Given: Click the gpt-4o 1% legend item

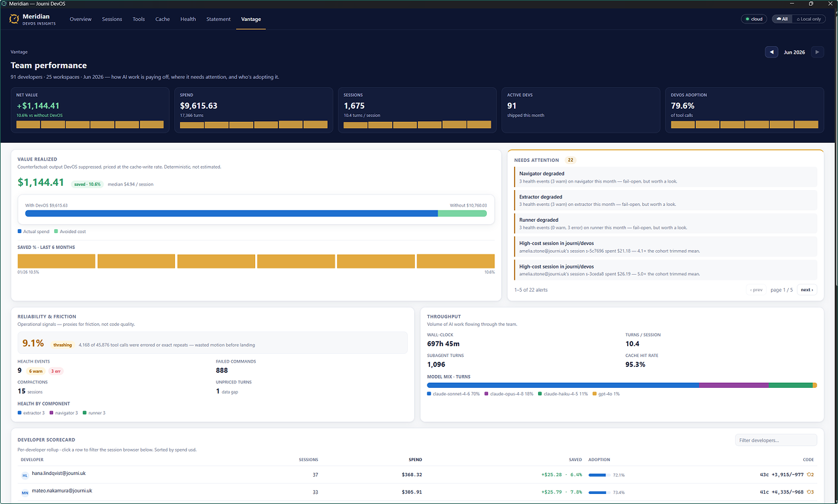Looking at the screenshot, I should [606, 394].
